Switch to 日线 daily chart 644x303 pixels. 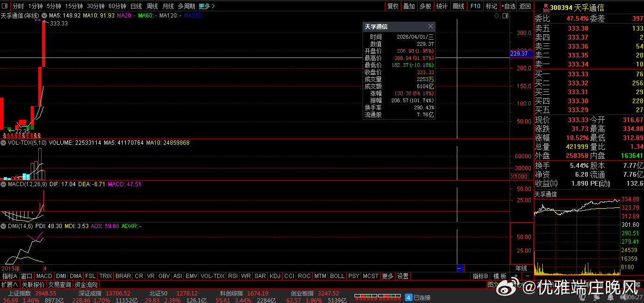(136, 6)
